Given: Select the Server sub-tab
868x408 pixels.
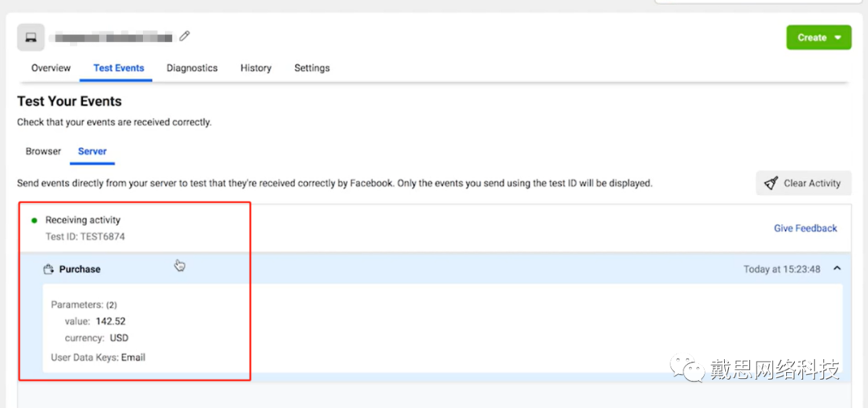Looking at the screenshot, I should (x=92, y=151).
